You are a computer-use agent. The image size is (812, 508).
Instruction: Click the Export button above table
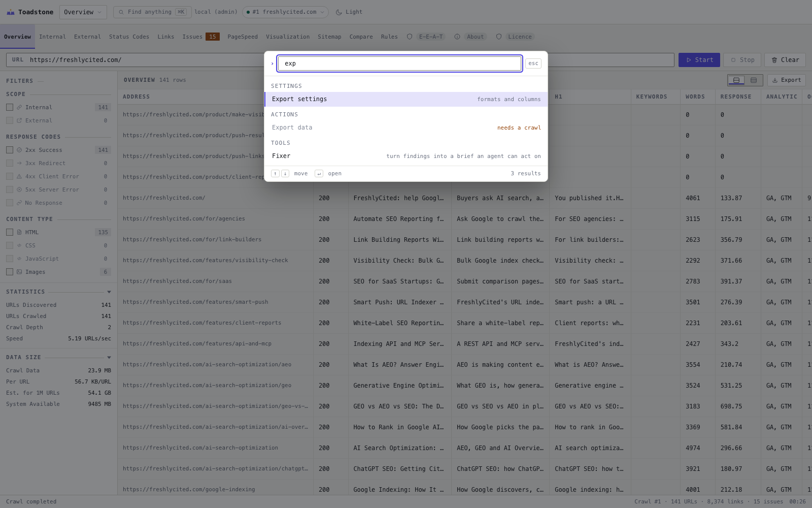[787, 80]
